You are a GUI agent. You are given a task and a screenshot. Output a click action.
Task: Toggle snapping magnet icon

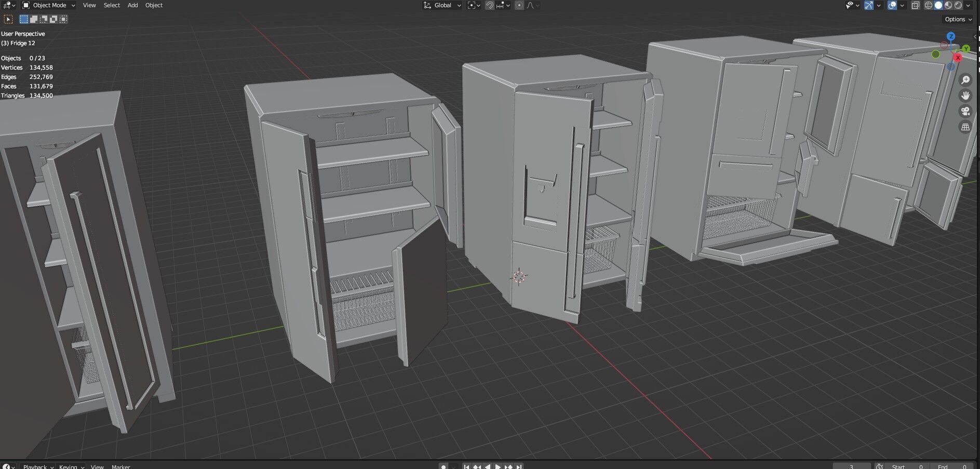pyautogui.click(x=490, y=5)
